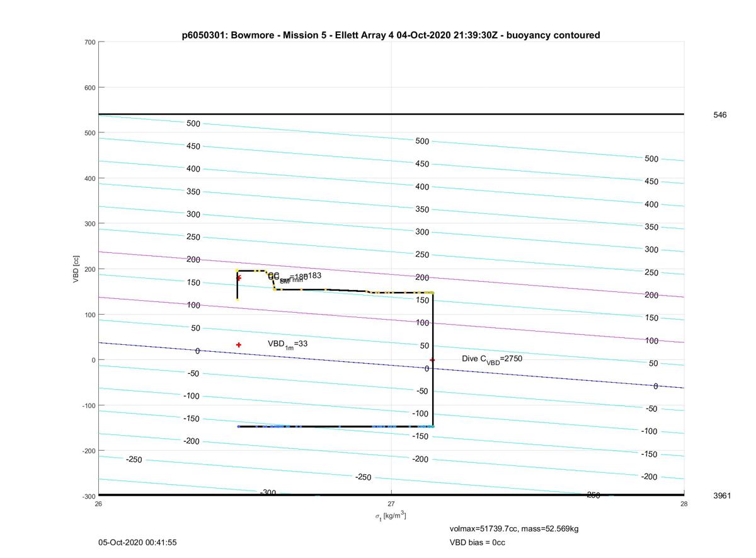Click the red plus marker beside VBD1m=33
The image size is (756, 558).
[x=239, y=345]
